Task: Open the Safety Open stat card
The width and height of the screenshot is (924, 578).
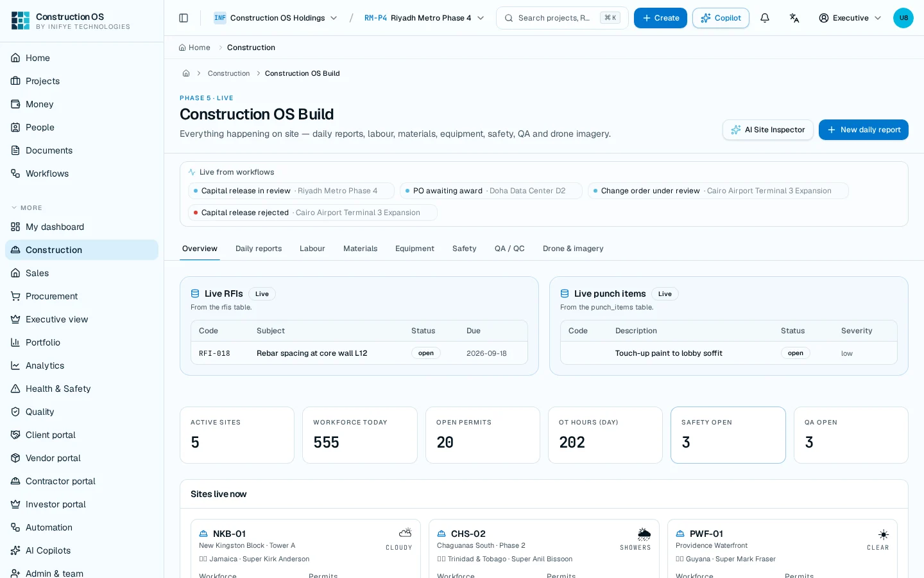Action: point(728,435)
